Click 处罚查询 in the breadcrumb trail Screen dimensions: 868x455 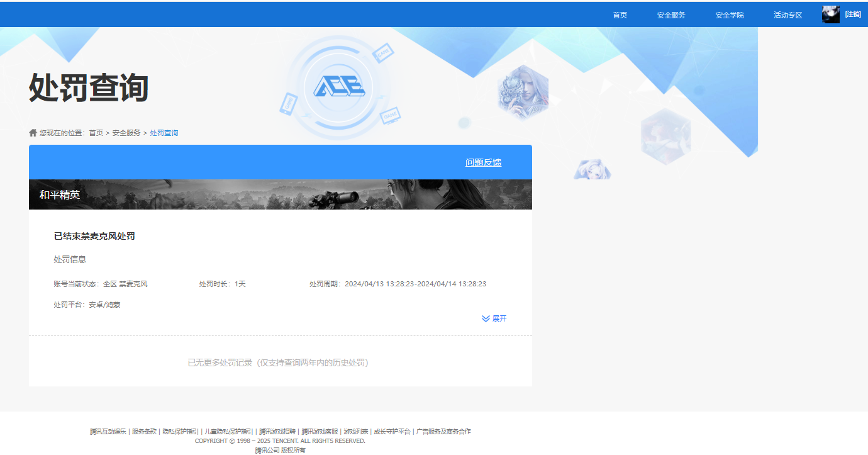164,133
